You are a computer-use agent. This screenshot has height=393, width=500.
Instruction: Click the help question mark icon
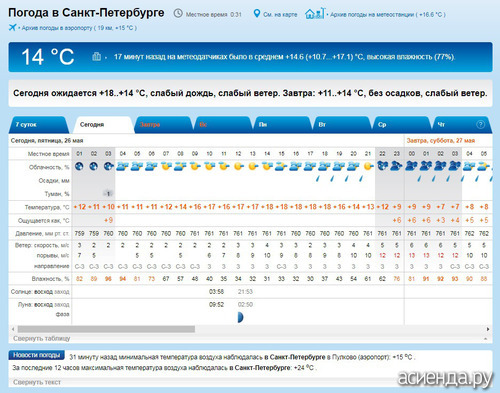480,124
